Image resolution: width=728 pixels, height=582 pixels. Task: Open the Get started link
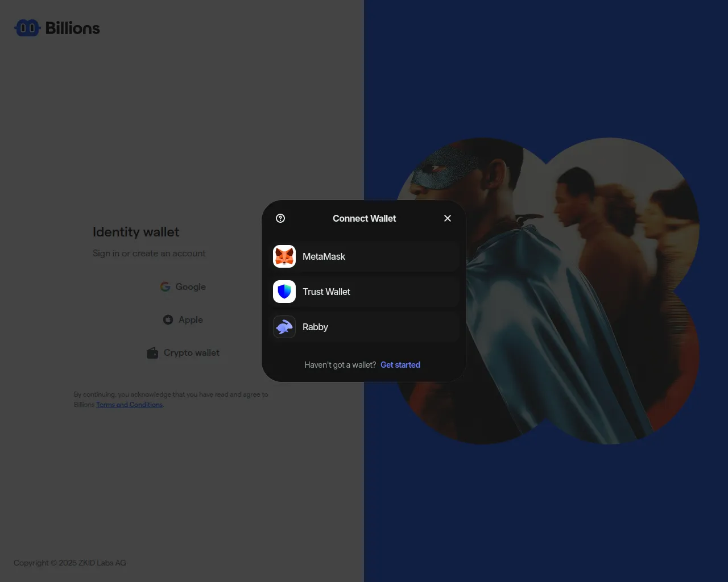400,365
